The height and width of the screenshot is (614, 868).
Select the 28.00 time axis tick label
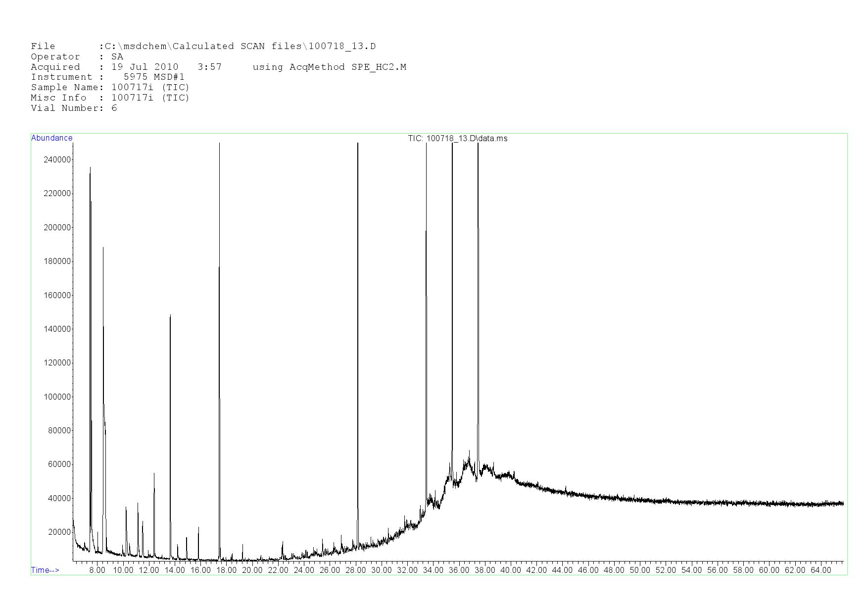click(355, 570)
